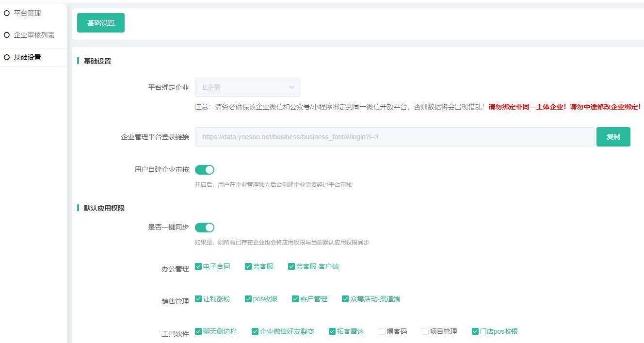Viewport: 644px width, 343px height.
Task: Check the 项目管理 checkbox
Action: 425,331
